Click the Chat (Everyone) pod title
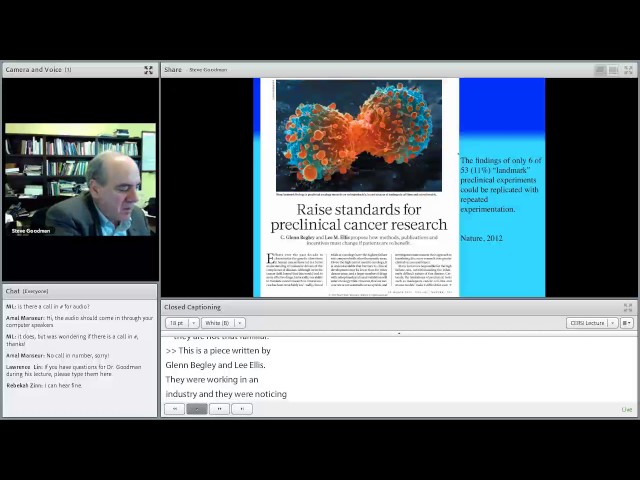640x480 pixels. coord(27,291)
